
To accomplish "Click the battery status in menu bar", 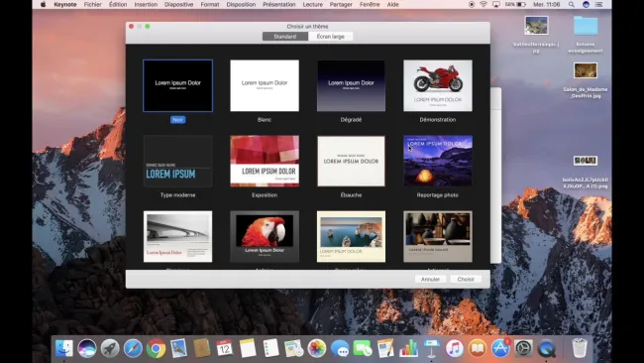I will [x=515, y=5].
